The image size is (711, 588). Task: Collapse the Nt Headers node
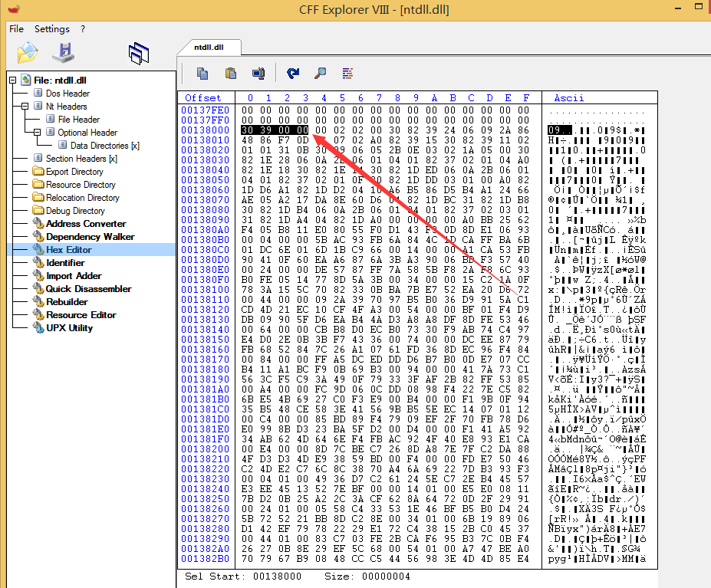tap(25, 106)
